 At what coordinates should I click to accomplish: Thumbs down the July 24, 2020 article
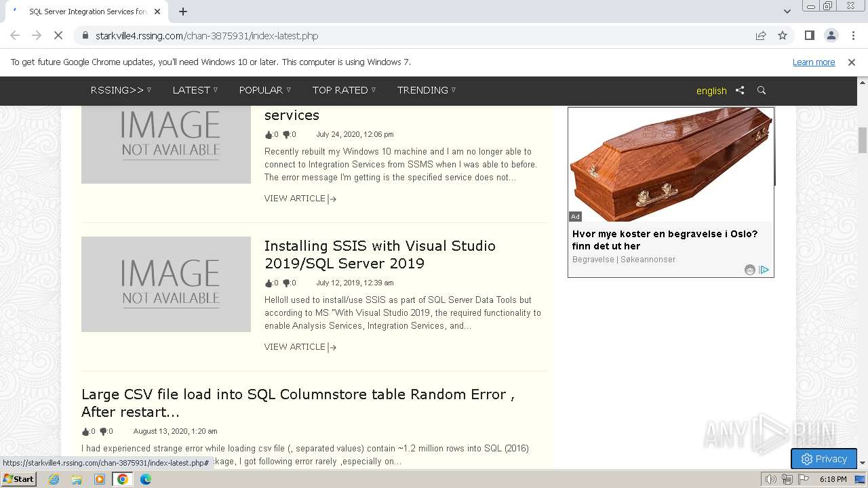(x=286, y=135)
